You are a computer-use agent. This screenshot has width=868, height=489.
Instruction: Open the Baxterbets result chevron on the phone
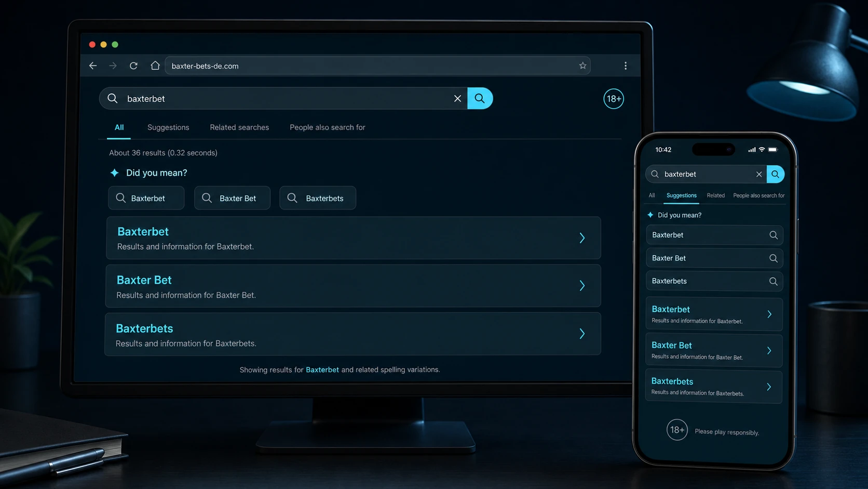tap(769, 387)
